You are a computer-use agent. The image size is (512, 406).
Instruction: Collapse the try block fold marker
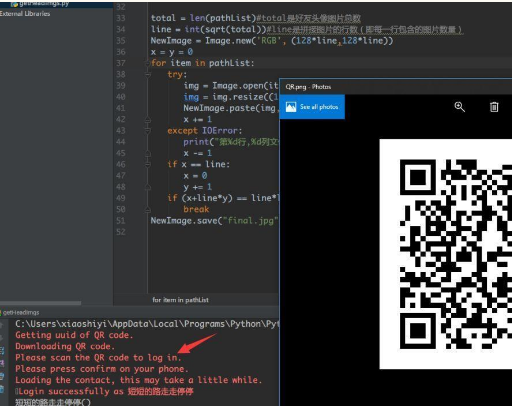coord(148,74)
